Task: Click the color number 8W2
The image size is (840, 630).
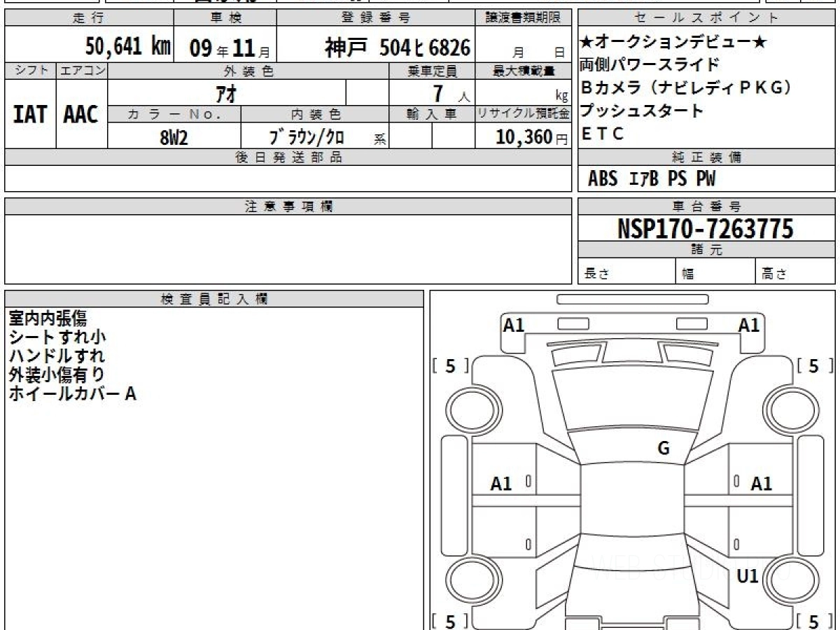Action: [174, 137]
